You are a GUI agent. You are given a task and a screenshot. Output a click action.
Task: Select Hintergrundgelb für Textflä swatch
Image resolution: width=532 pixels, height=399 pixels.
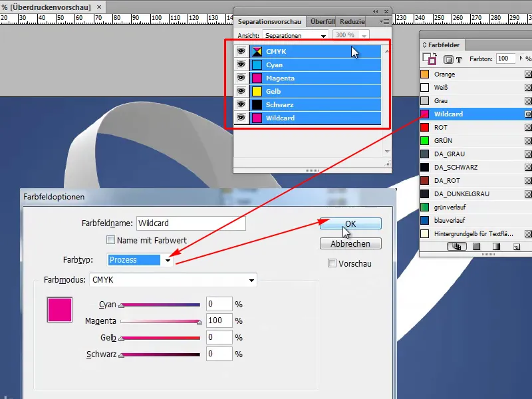[475, 233]
